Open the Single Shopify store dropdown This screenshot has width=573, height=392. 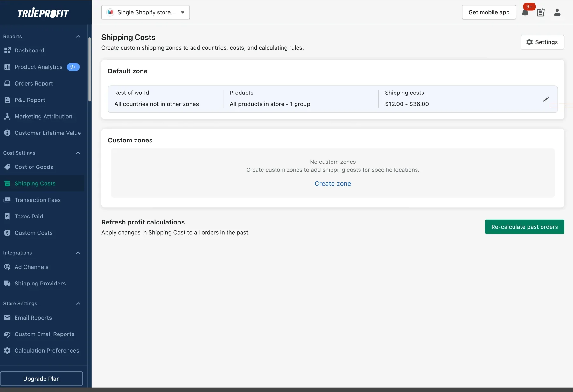click(x=145, y=12)
